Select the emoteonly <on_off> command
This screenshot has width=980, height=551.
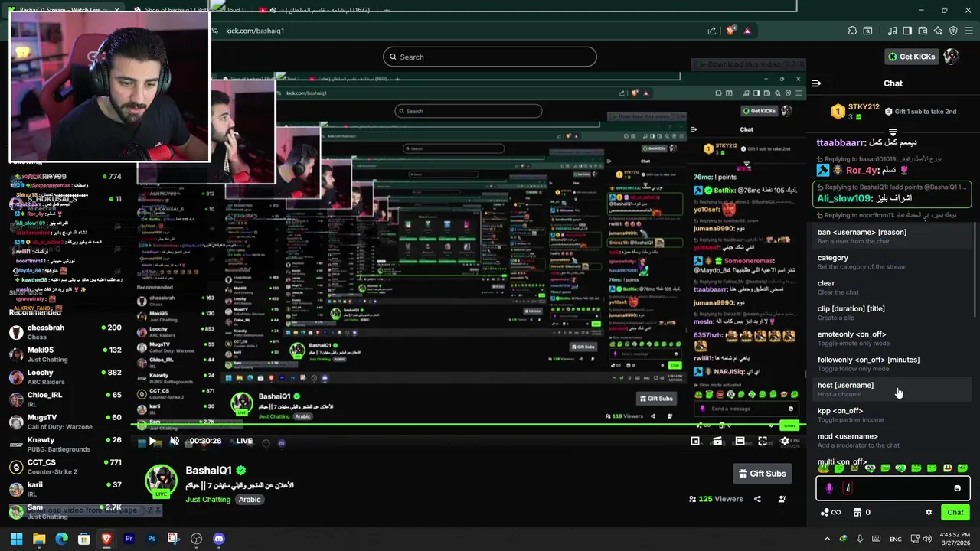pyautogui.click(x=891, y=338)
